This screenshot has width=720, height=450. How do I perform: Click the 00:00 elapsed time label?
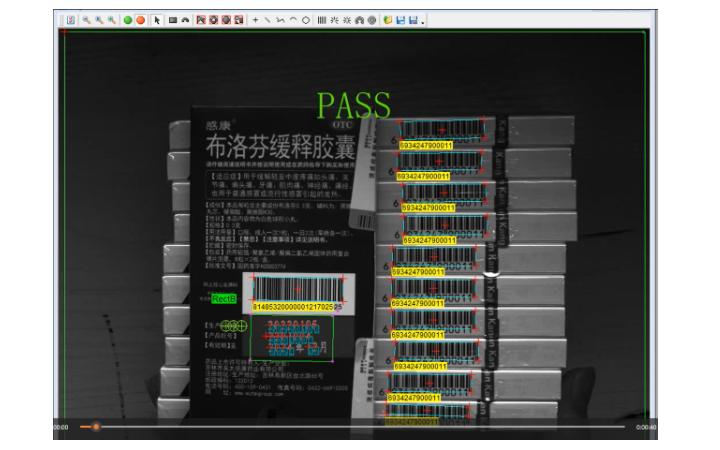[x=61, y=428]
